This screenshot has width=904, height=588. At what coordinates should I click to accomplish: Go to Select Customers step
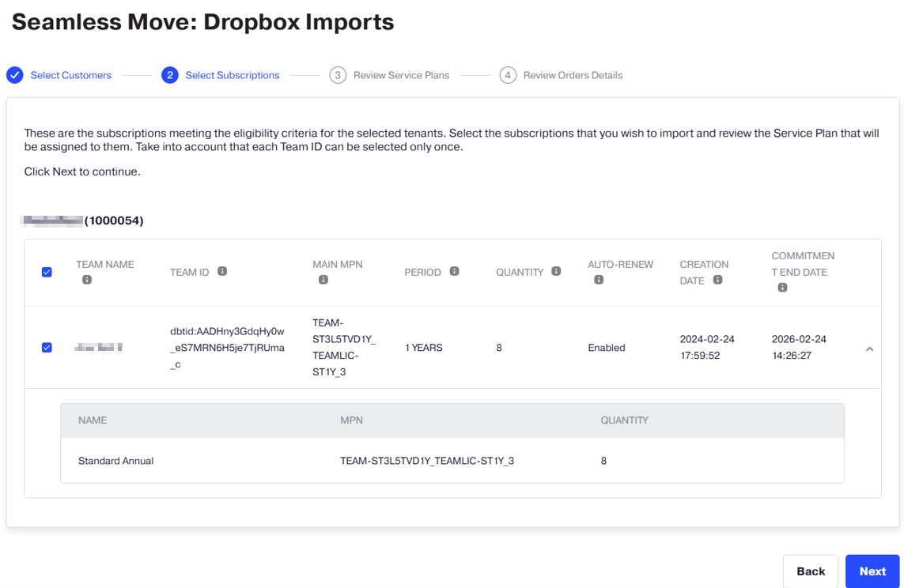71,75
